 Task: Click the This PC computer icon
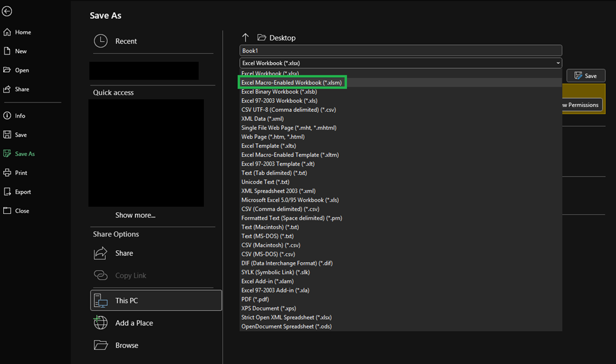[101, 301]
